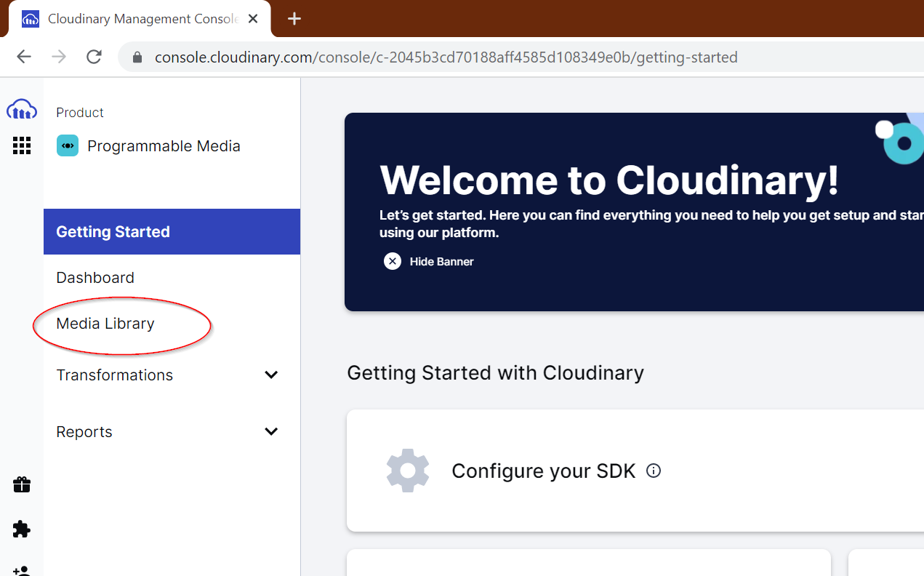Go back with the browser back arrow
The image size is (924, 576).
point(24,57)
